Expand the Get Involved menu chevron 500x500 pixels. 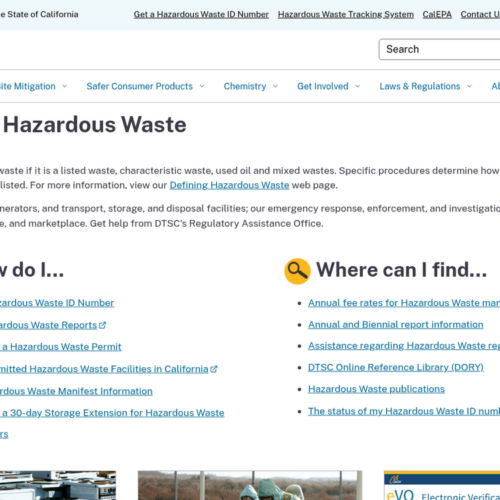(x=358, y=86)
